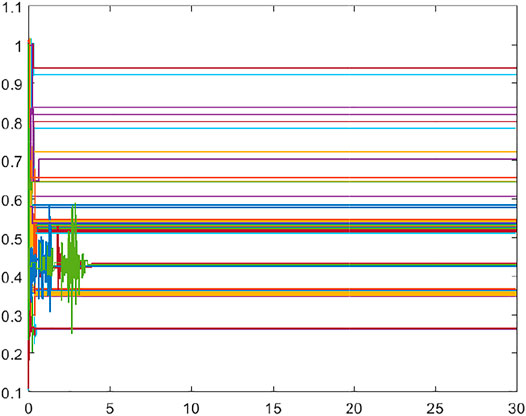Click the y-axis label 0.6

(x=11, y=201)
